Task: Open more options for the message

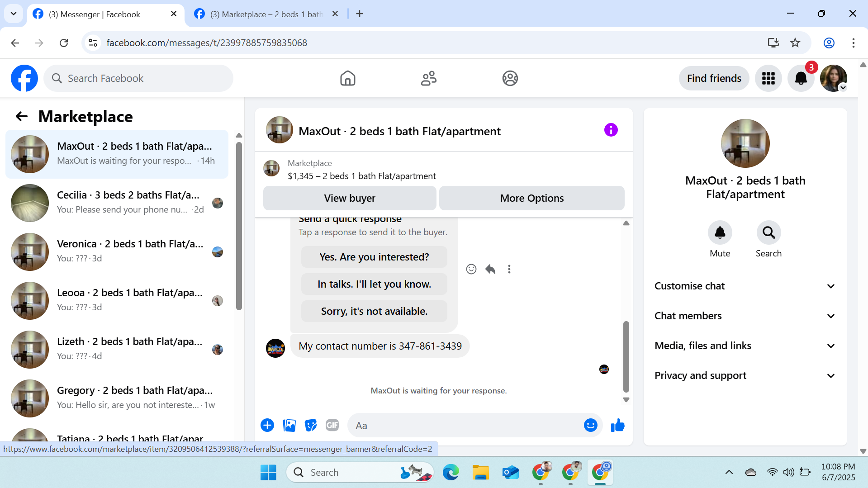Action: tap(509, 269)
